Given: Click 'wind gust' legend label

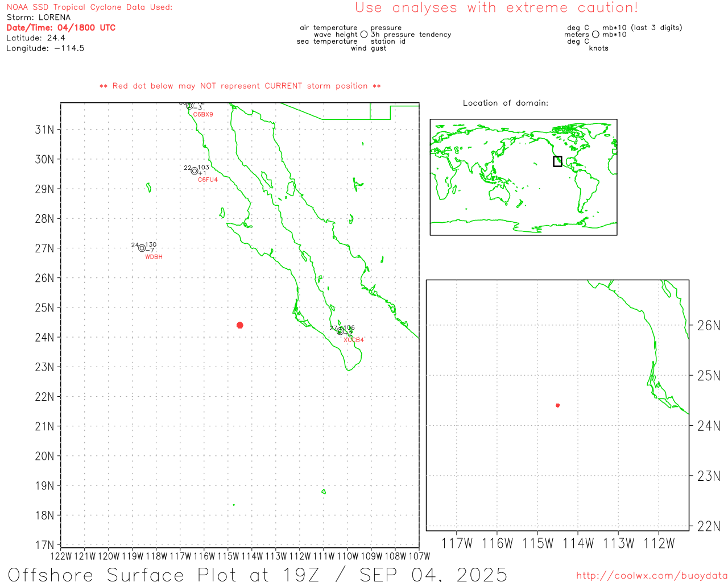Looking at the screenshot, I should 369,48.
